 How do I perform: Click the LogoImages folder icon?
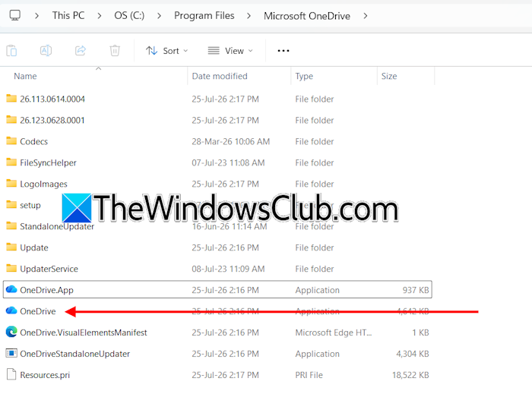tap(11, 184)
